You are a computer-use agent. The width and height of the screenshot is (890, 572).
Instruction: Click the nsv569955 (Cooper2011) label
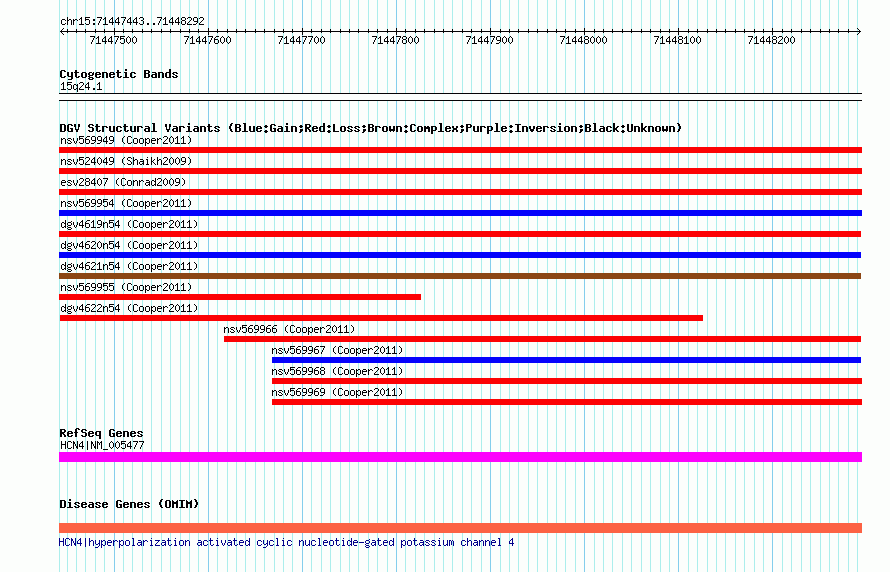pyautogui.click(x=126, y=287)
